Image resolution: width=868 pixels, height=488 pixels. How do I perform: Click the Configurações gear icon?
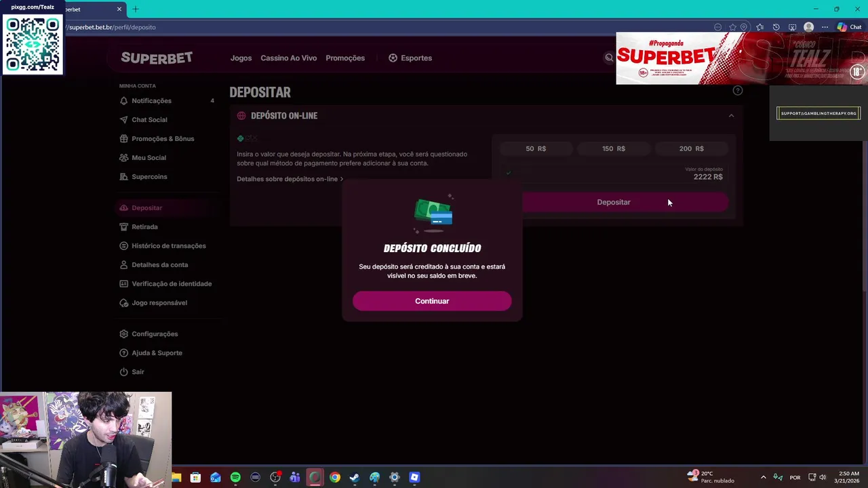point(123,333)
